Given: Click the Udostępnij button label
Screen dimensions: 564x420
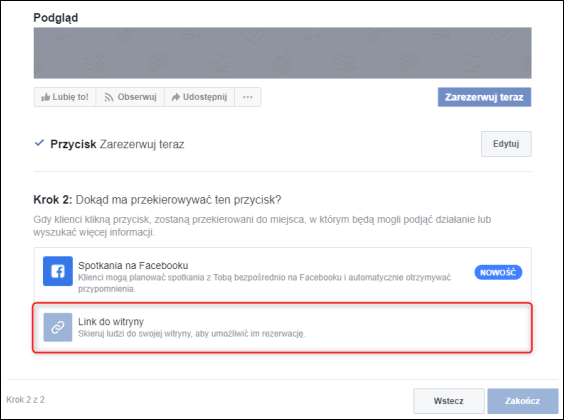Looking at the screenshot, I should [205, 97].
